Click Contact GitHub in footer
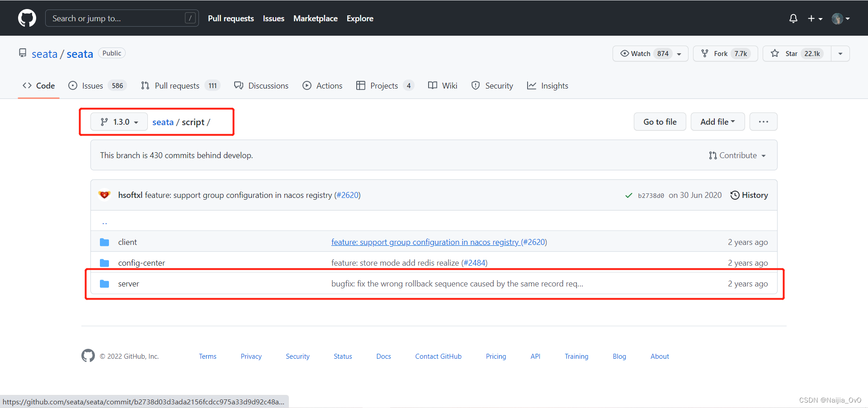This screenshot has height=408, width=868. pos(438,356)
